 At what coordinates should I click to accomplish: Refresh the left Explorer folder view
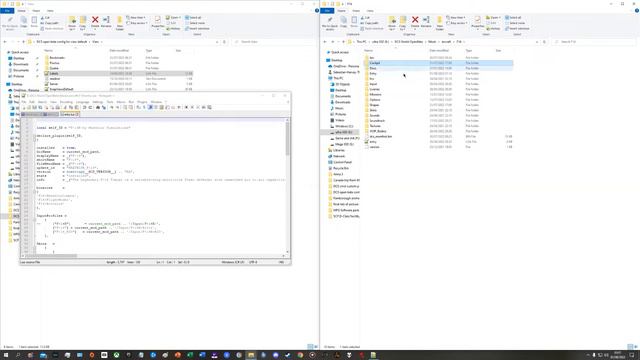pyautogui.click(x=224, y=42)
